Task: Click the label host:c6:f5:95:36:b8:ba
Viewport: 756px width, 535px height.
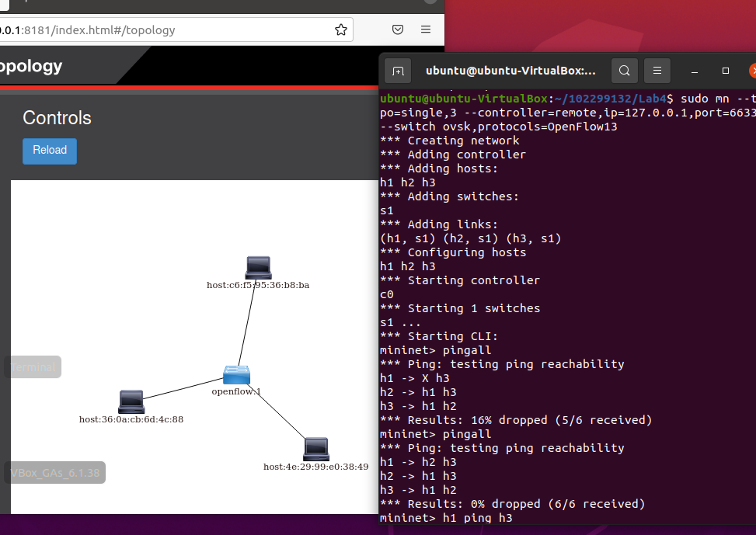Action: click(258, 285)
